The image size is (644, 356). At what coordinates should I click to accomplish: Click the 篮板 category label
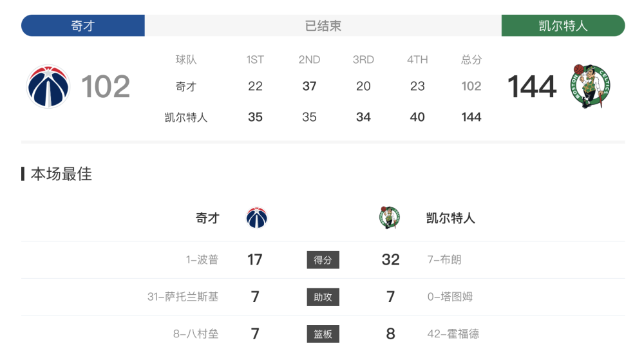[323, 334]
